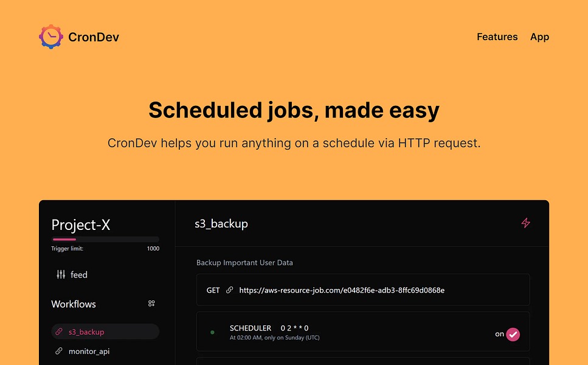Screen dimensions: 588x365
Task: Click the feed sliders icon
Action: click(61, 274)
